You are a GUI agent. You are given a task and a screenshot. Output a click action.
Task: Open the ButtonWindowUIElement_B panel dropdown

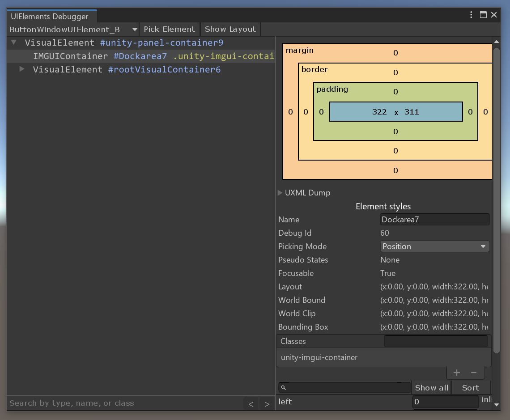click(x=73, y=29)
